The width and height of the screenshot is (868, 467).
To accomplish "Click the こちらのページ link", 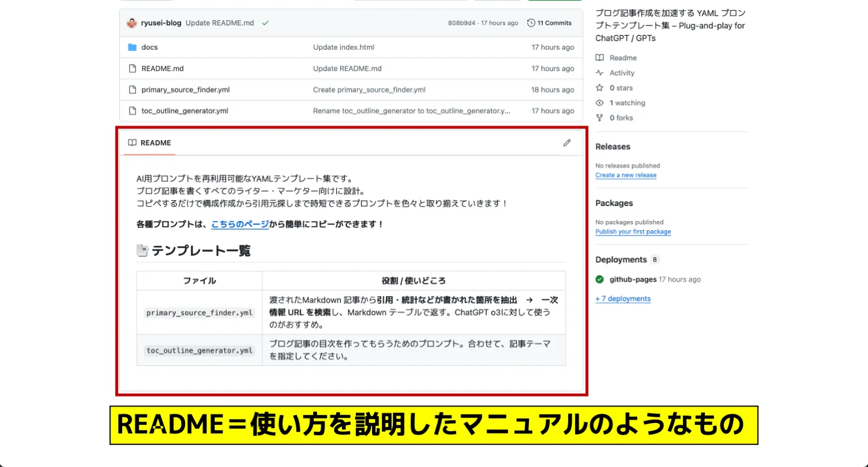I will coord(240,224).
